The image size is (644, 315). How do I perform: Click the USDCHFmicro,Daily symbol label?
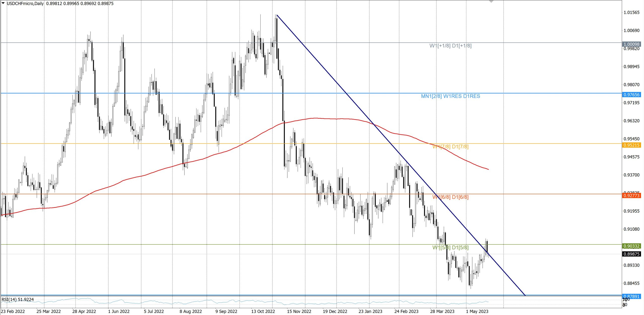point(25,4)
